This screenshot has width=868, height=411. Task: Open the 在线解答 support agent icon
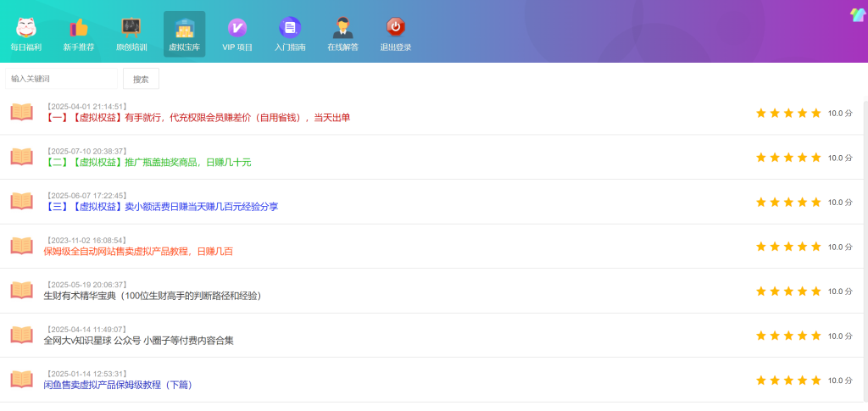[x=342, y=27]
